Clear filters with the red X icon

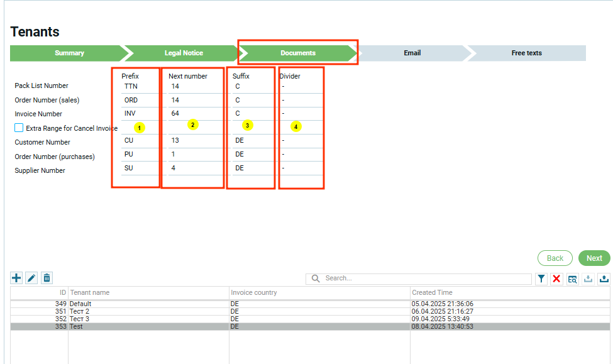click(x=556, y=279)
